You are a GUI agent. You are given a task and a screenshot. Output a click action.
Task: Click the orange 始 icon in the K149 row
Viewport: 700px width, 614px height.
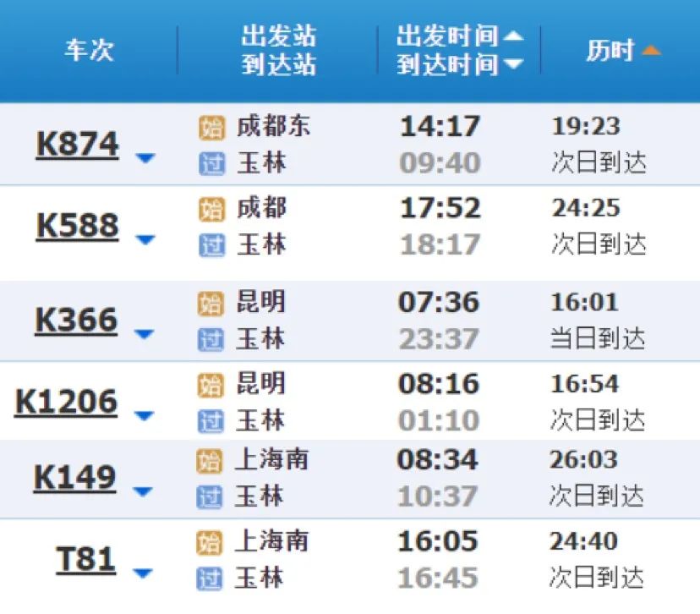[x=210, y=461]
